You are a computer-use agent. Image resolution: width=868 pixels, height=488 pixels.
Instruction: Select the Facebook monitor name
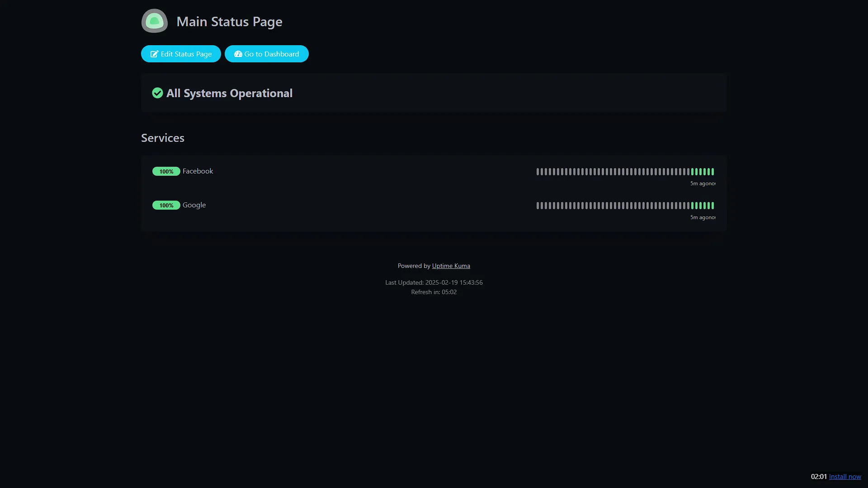pos(198,171)
